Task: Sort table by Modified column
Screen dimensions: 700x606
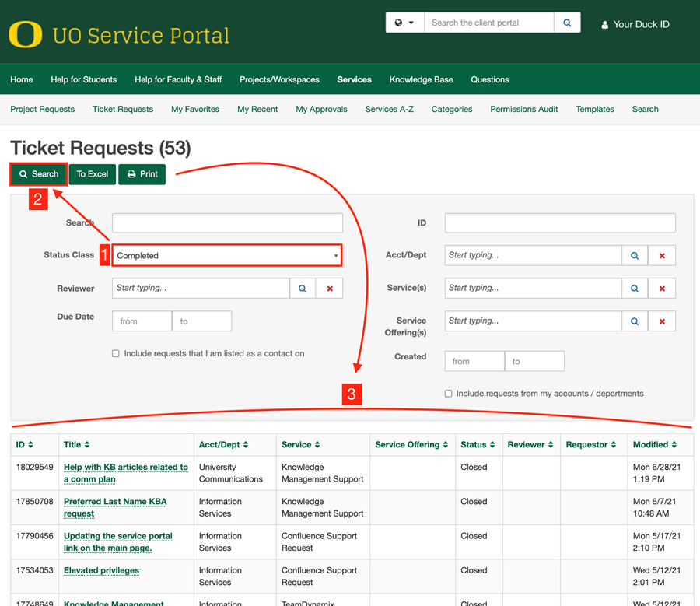Action: [654, 445]
